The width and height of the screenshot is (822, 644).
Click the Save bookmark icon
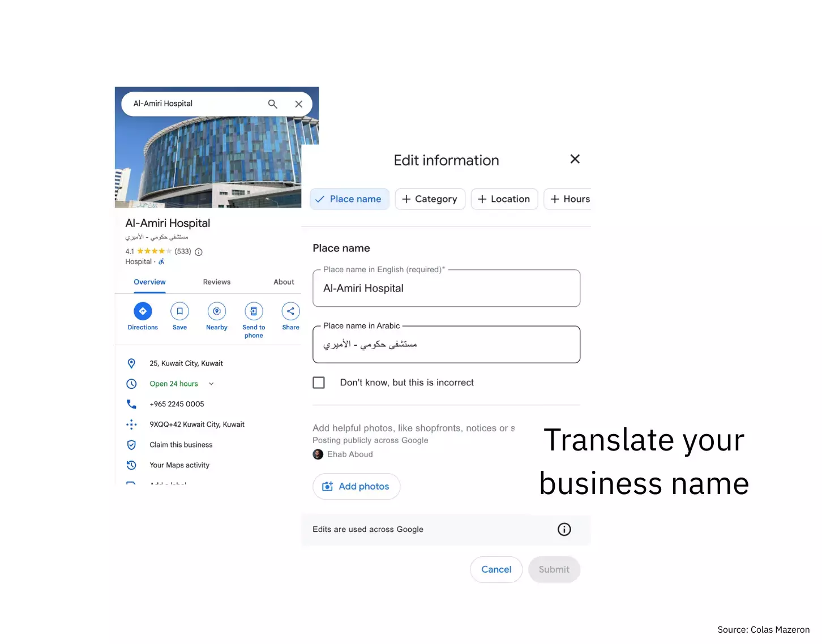pyautogui.click(x=179, y=311)
